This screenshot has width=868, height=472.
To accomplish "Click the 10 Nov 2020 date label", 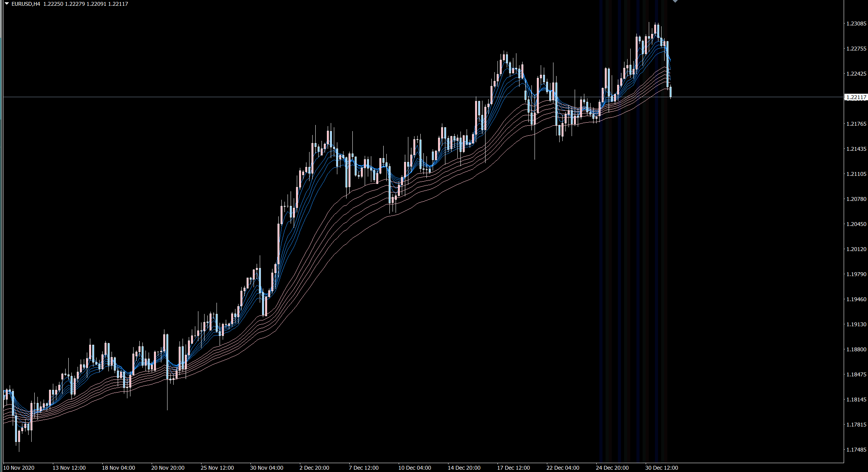I will click(19, 468).
